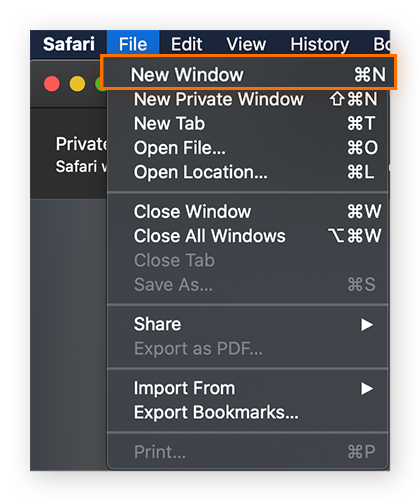Open the History menu
Viewport: 420px width, 500px height.
click(x=320, y=44)
